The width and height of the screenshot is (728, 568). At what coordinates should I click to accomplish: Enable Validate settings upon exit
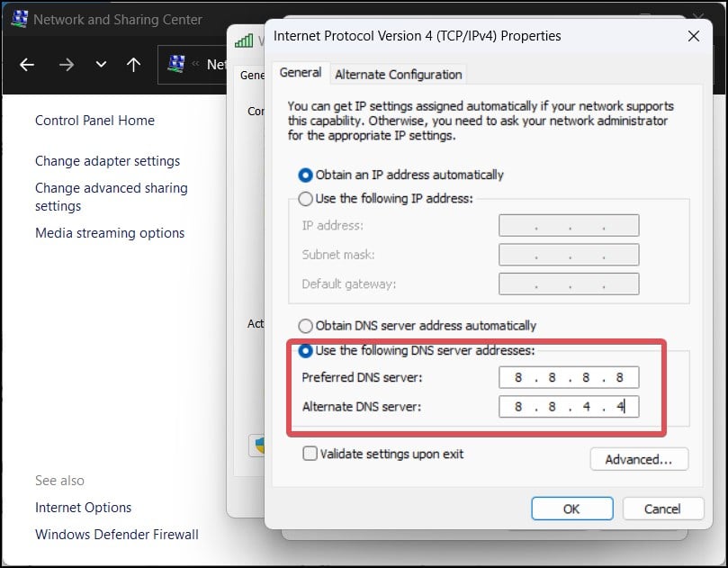(x=308, y=455)
